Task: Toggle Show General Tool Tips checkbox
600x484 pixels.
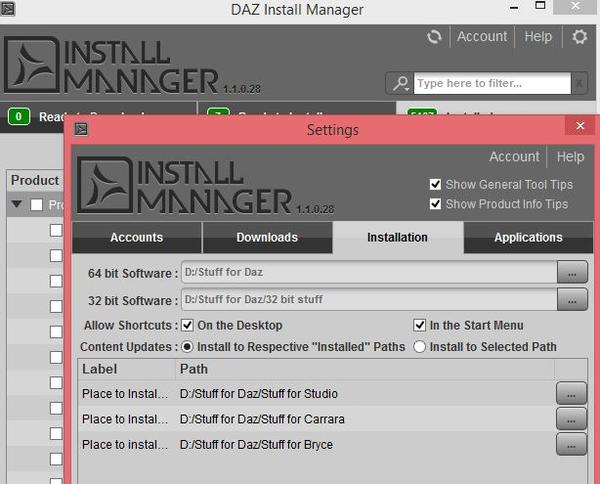Action: [x=435, y=184]
